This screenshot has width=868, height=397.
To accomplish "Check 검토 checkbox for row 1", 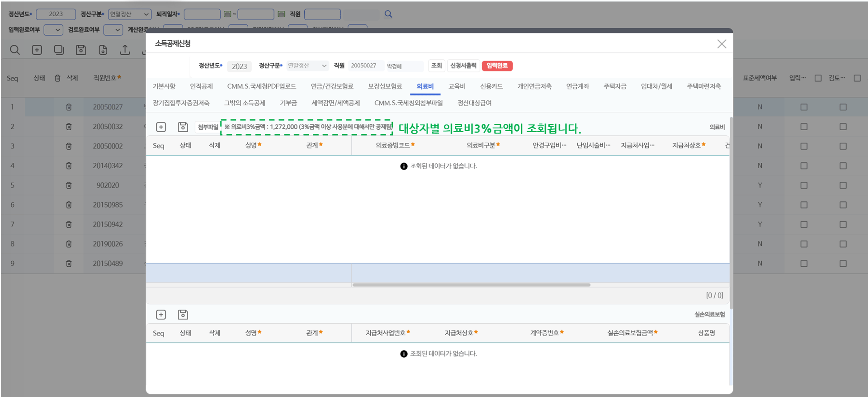I will 843,107.
